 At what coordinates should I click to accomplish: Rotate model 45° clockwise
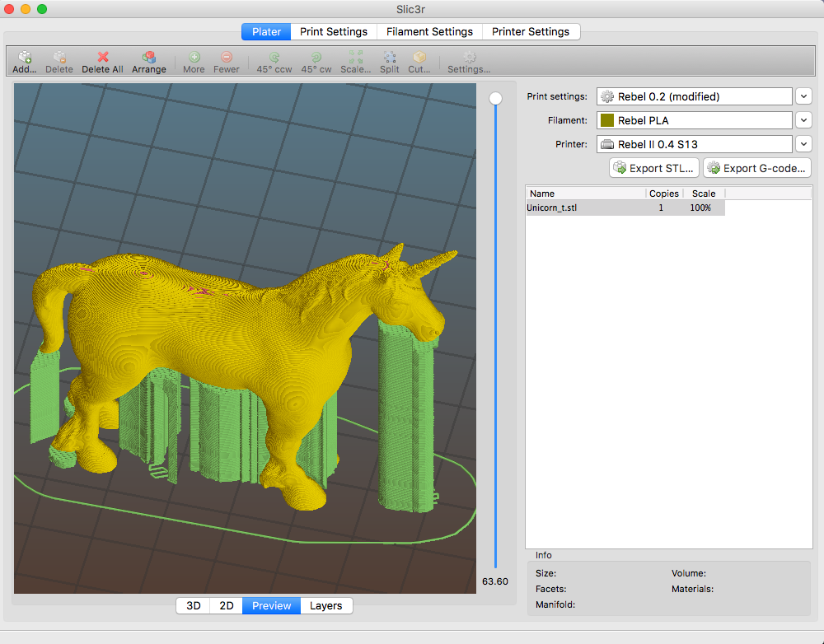click(x=316, y=58)
